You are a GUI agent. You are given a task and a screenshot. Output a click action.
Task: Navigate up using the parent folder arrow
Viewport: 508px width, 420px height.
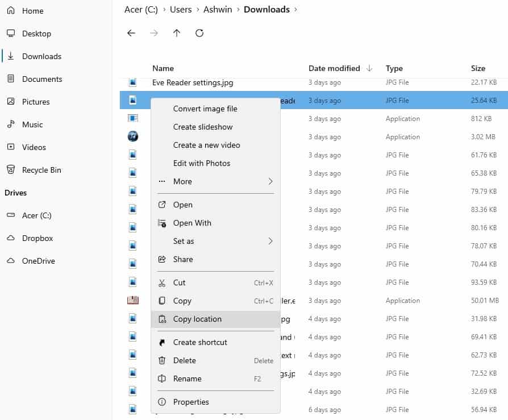(x=176, y=33)
